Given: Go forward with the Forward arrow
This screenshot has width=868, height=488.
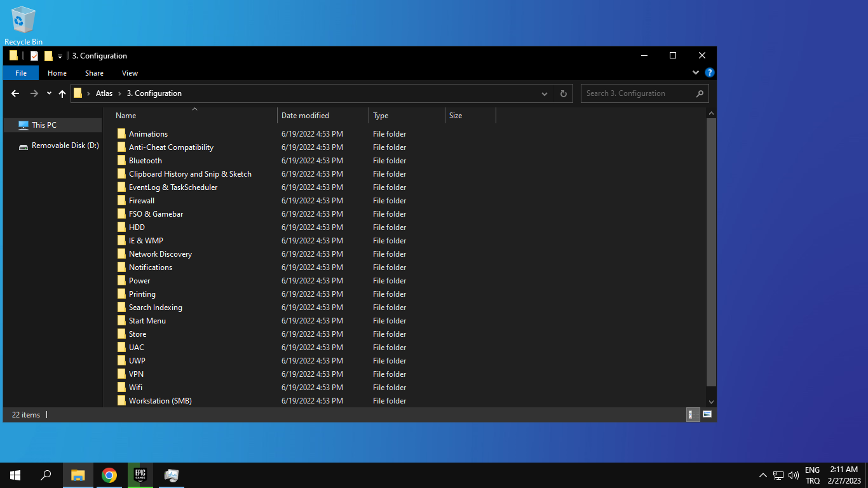Looking at the screenshot, I should pos(34,93).
